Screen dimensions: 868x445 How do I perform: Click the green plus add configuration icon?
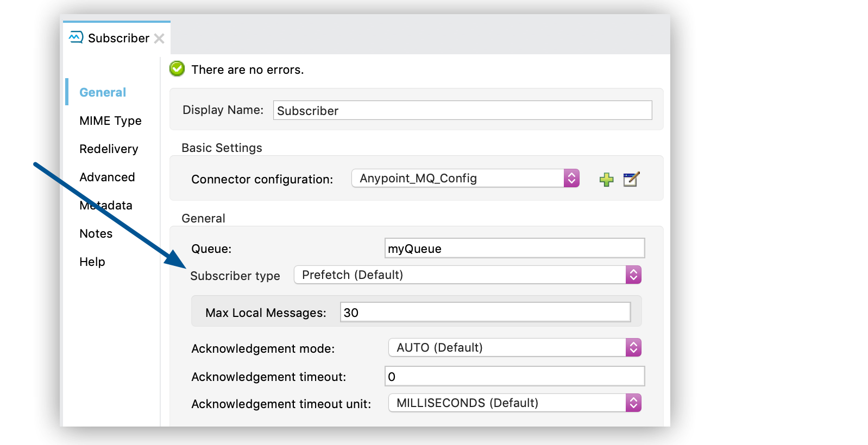click(x=606, y=180)
